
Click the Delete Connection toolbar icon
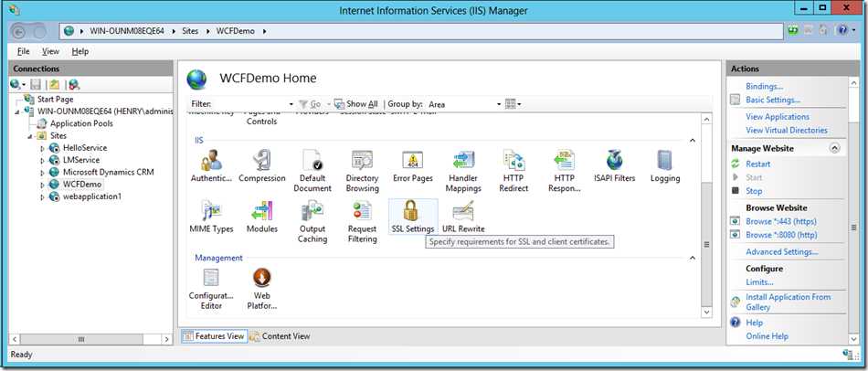[x=74, y=84]
